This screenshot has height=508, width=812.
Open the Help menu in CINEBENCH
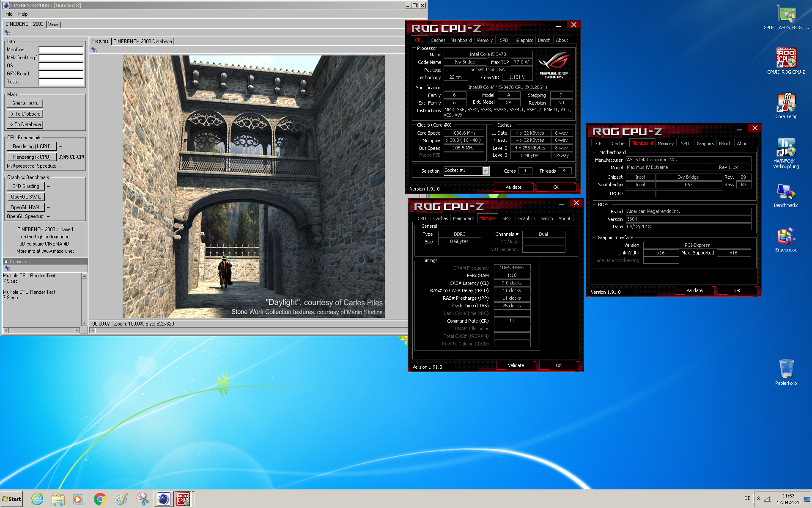click(23, 14)
